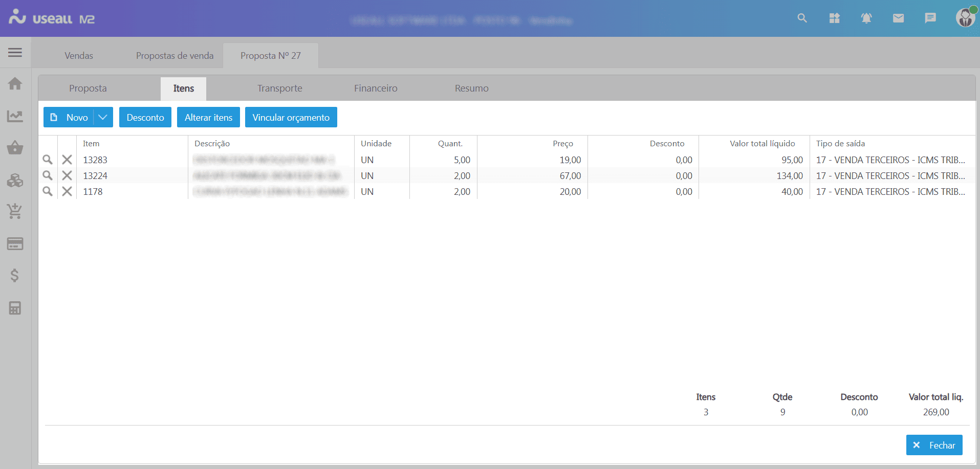Click the Desconto button
The image size is (980, 469).
(145, 117)
